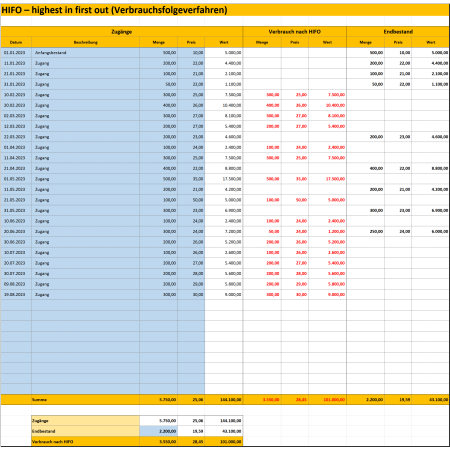The width and height of the screenshot is (450, 450).
Task: Click the Zugänge Menge cell in the 31.01.2023 row
Action: [159, 84]
